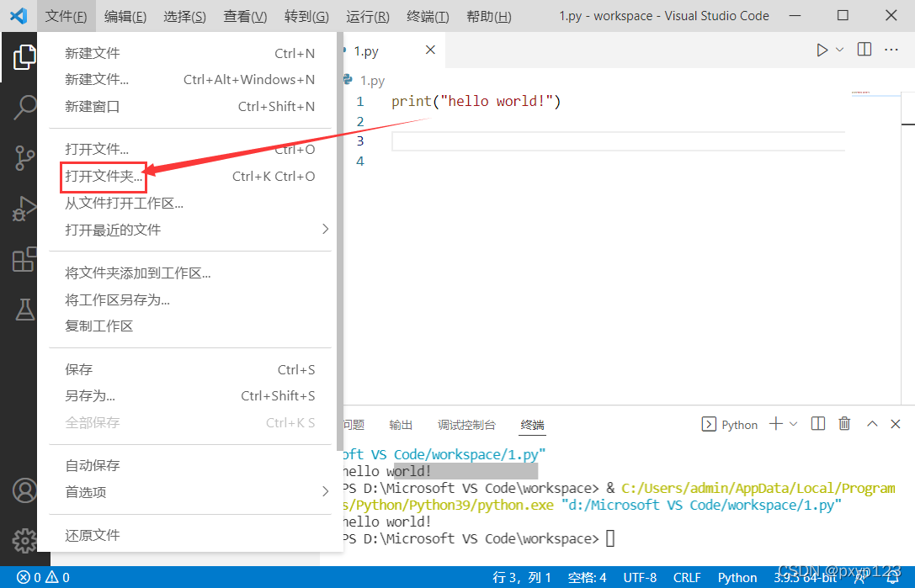Viewport: 915px width, 588px height.
Task: Click Python language mode in status bar
Action: coord(737,578)
